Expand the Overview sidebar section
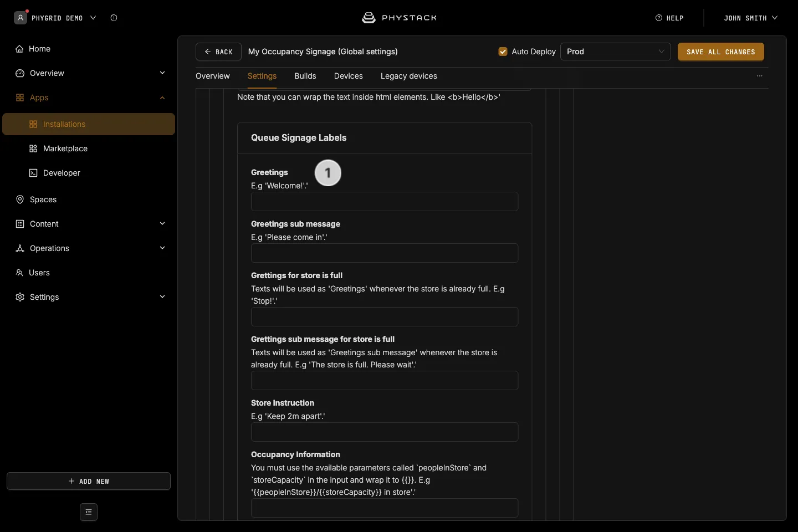This screenshot has height=532, width=798. pos(162,73)
